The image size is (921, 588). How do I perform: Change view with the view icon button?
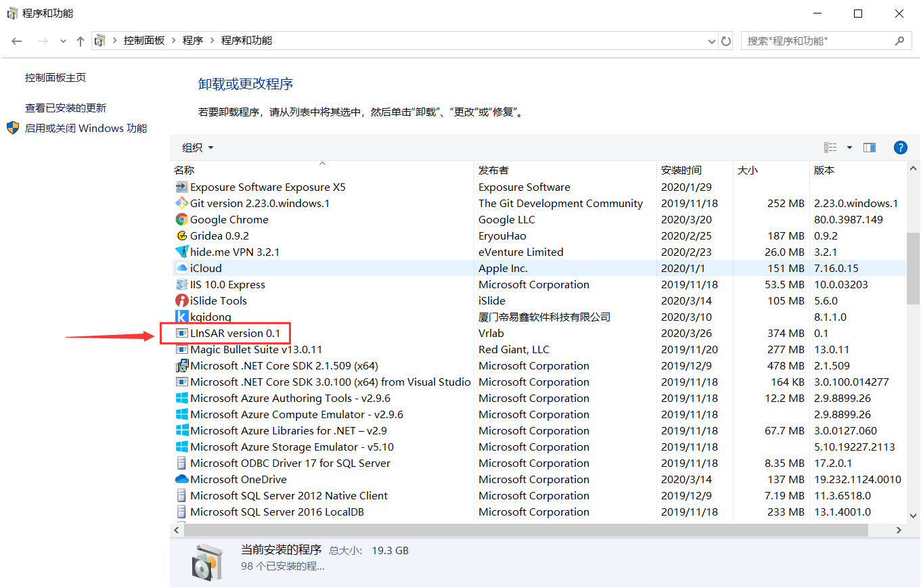830,148
